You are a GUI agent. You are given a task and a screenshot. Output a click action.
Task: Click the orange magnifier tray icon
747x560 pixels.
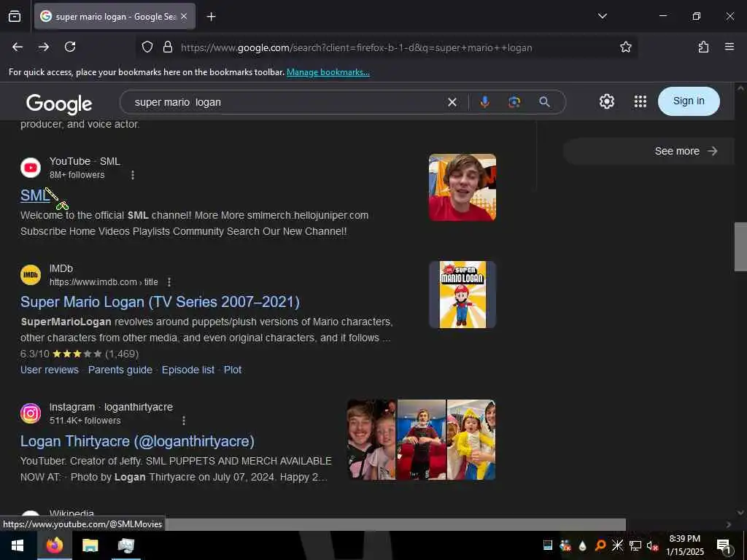coord(600,545)
